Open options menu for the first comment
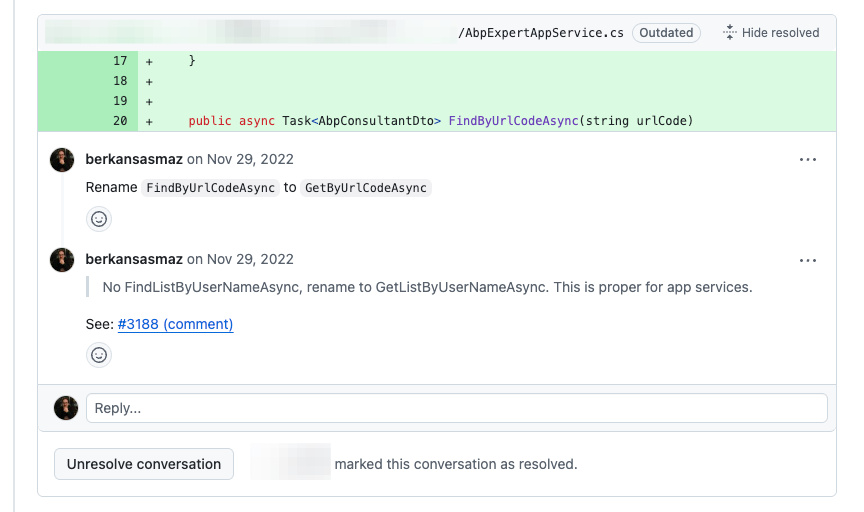 (808, 159)
